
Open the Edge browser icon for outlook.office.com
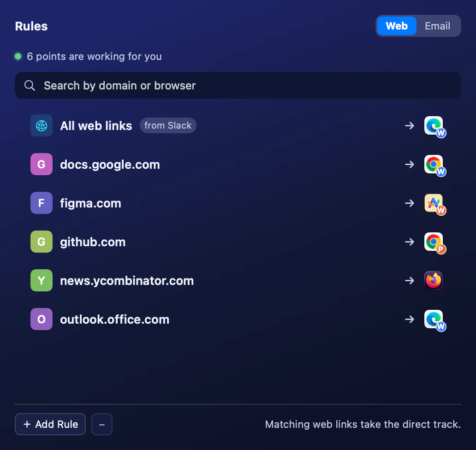(x=434, y=320)
